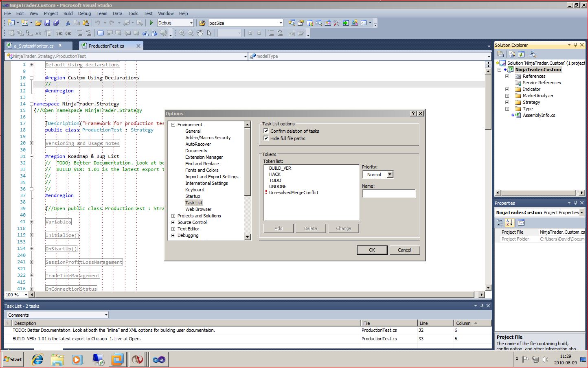Expand the 'Debugging' node in Options tree

pyautogui.click(x=173, y=235)
